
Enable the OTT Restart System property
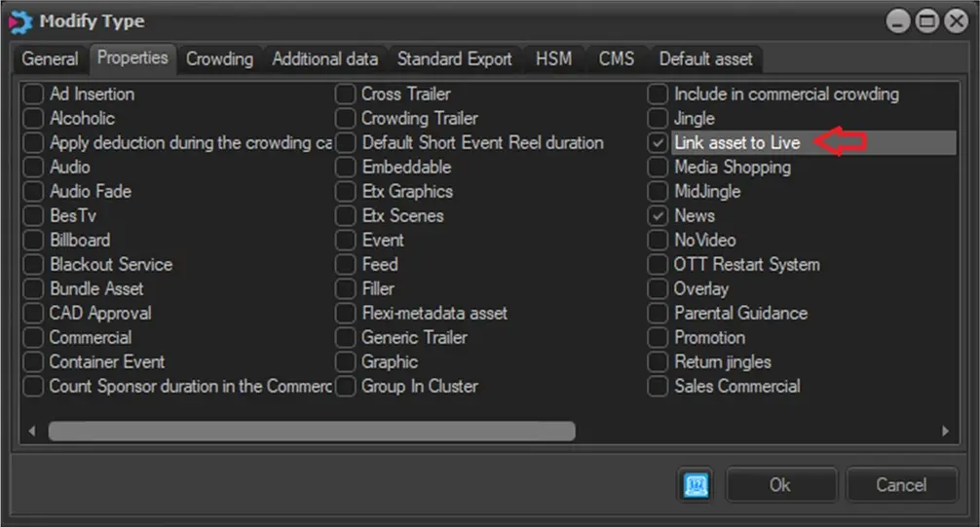point(659,265)
